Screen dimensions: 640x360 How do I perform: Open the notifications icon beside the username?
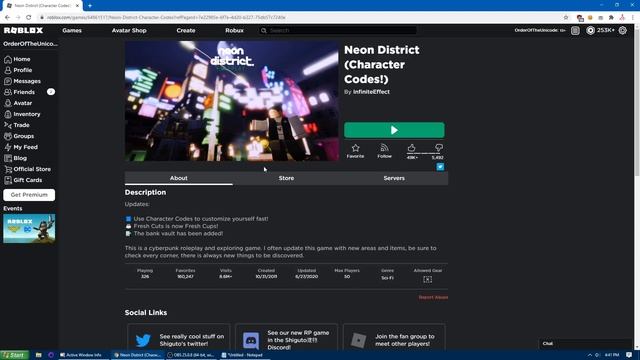coord(575,31)
